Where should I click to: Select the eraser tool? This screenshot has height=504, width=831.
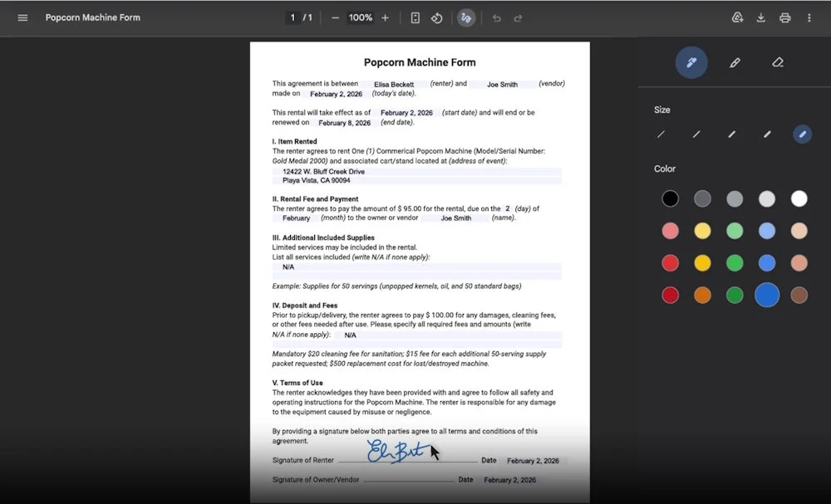point(778,62)
